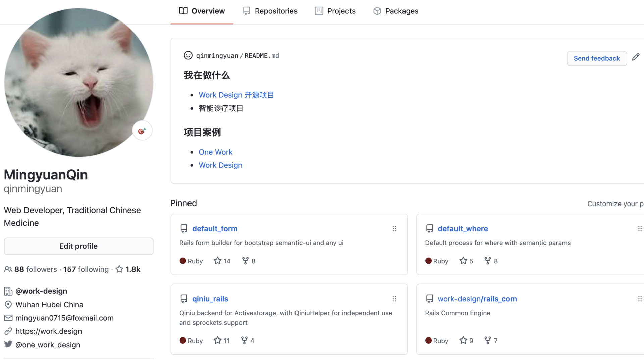Click the Send feedback button
The image size is (644, 362).
pos(597,58)
